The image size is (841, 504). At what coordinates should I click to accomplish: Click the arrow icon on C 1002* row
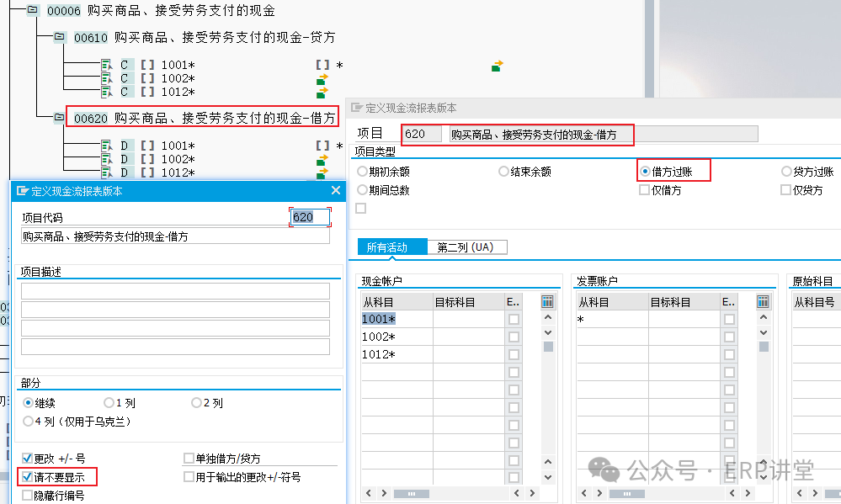(x=322, y=79)
